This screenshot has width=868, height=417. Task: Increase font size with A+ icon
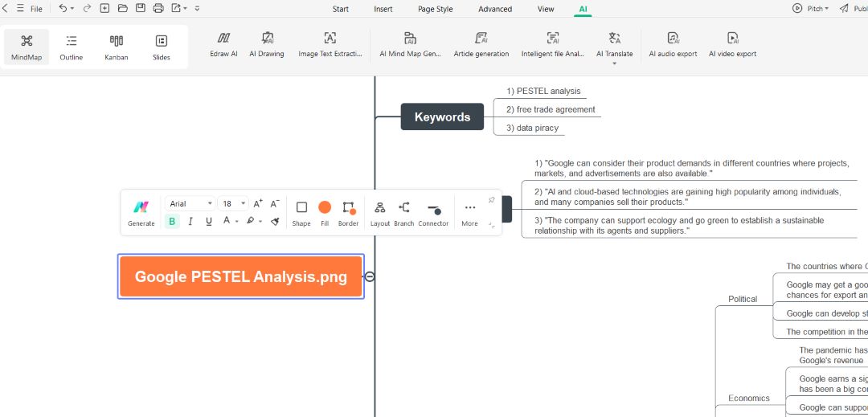[258, 203]
